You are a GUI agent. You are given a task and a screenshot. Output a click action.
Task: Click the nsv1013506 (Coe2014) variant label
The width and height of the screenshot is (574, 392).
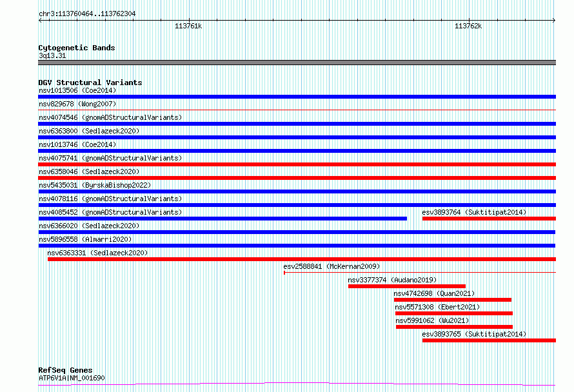coord(77,90)
